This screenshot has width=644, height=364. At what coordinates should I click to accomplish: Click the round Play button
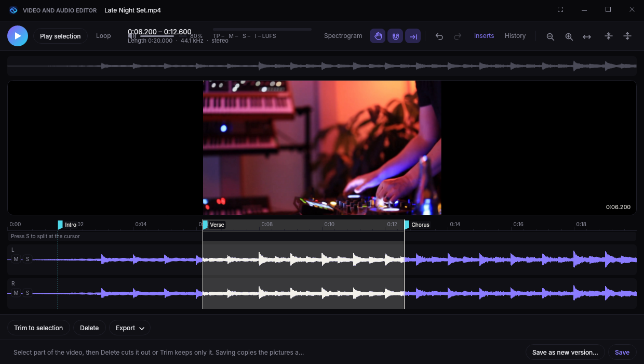coord(18,36)
